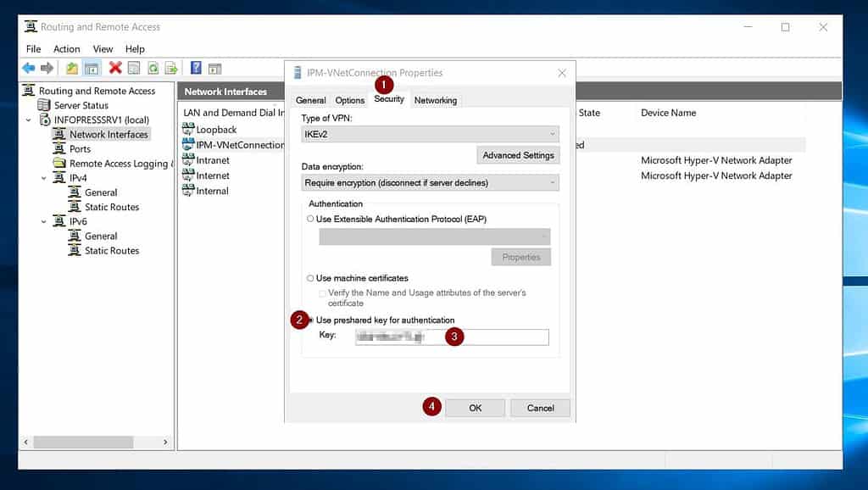Screen dimensions: 868x490
Task: Open the View menu
Action: coord(103,48)
